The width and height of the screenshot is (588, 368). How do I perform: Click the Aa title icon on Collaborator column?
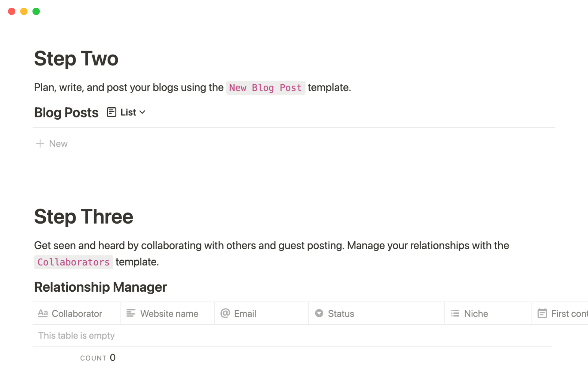[43, 313]
